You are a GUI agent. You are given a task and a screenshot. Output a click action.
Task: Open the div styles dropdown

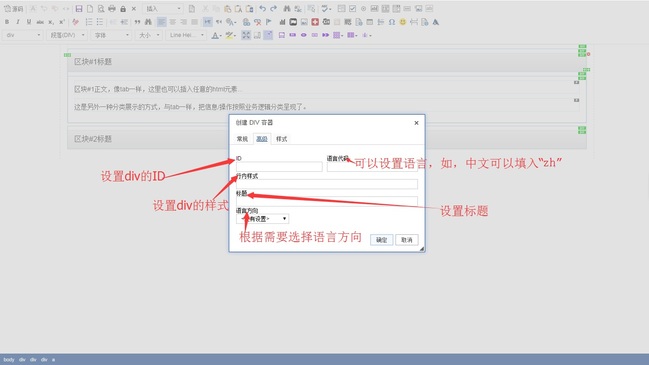coord(23,35)
